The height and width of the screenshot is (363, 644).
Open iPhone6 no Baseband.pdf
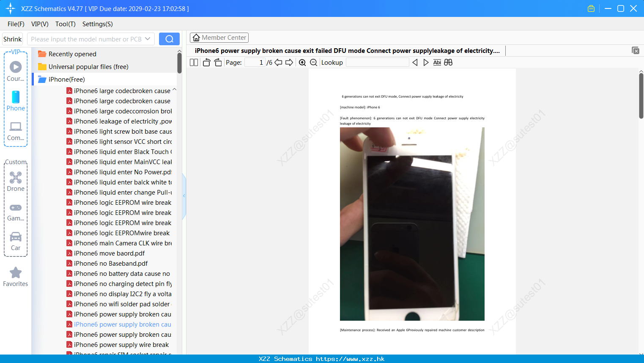click(x=107, y=264)
